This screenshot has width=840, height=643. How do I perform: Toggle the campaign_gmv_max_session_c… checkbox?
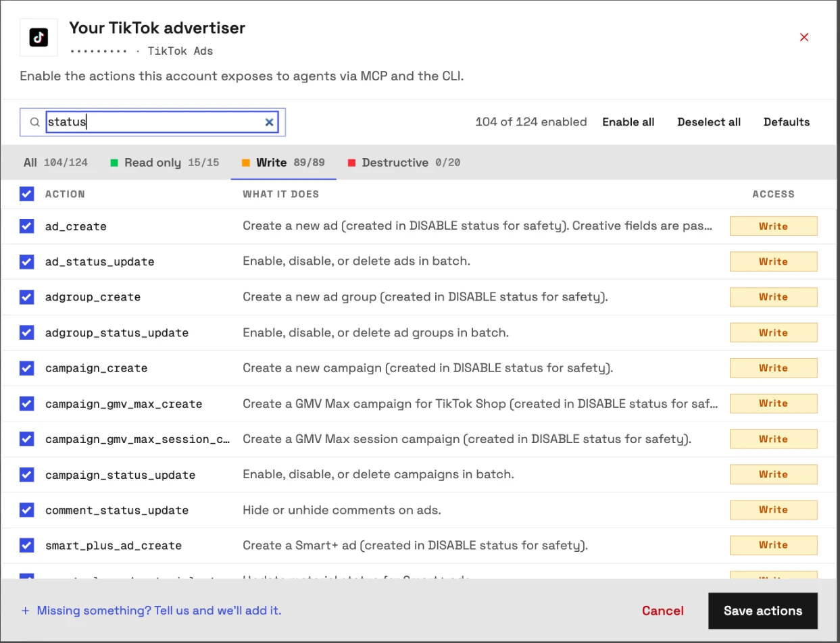(x=26, y=439)
